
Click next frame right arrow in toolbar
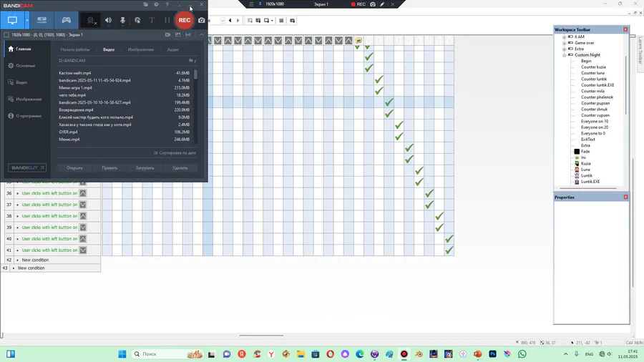point(238,20)
